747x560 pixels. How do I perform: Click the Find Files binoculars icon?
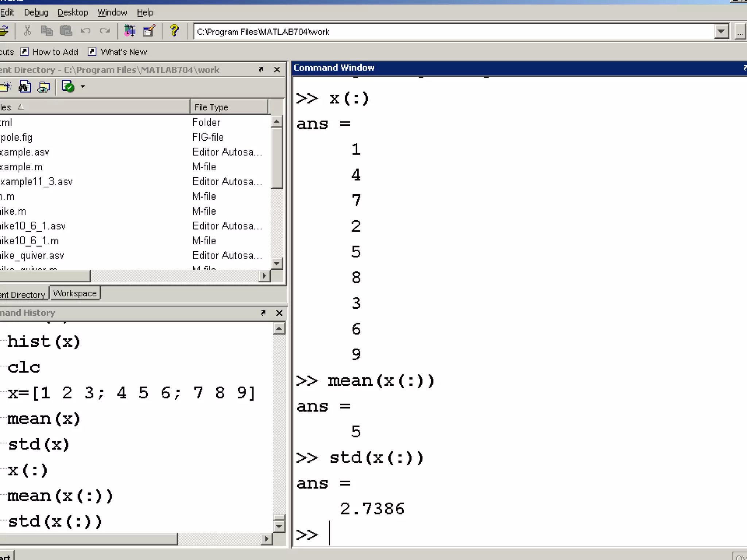24,87
